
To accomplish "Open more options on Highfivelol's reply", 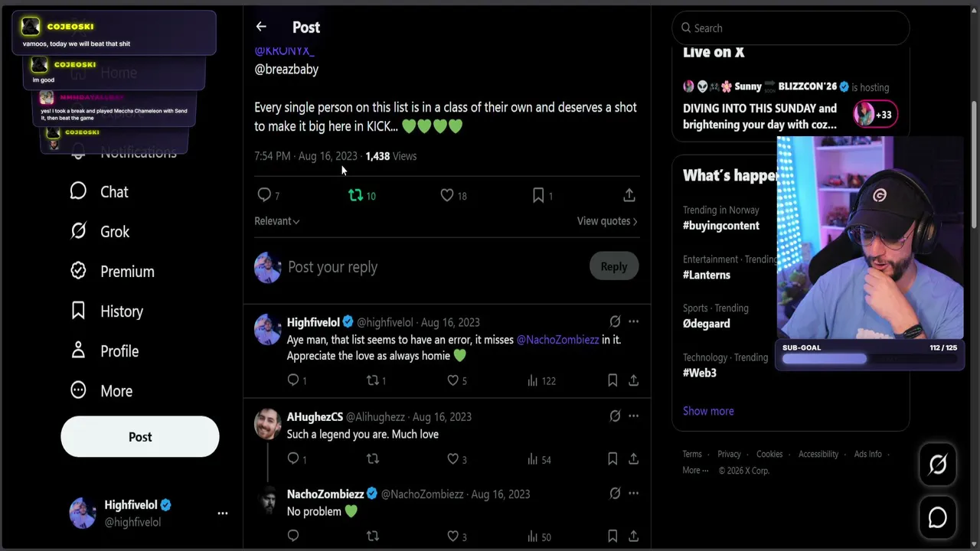I will [633, 321].
